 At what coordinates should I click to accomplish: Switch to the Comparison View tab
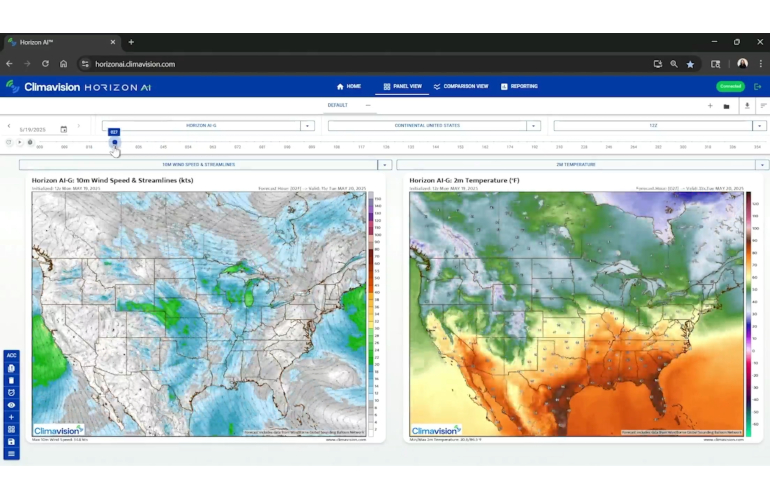coord(461,87)
